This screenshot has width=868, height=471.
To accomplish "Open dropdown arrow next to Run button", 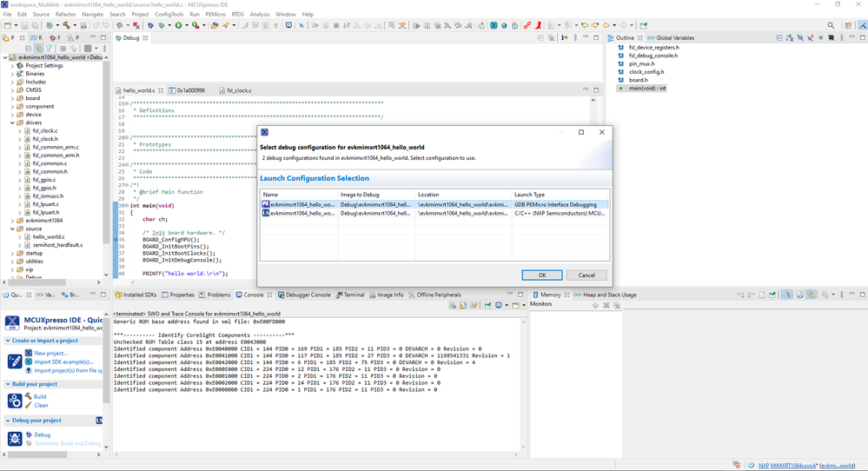I will coord(187,25).
